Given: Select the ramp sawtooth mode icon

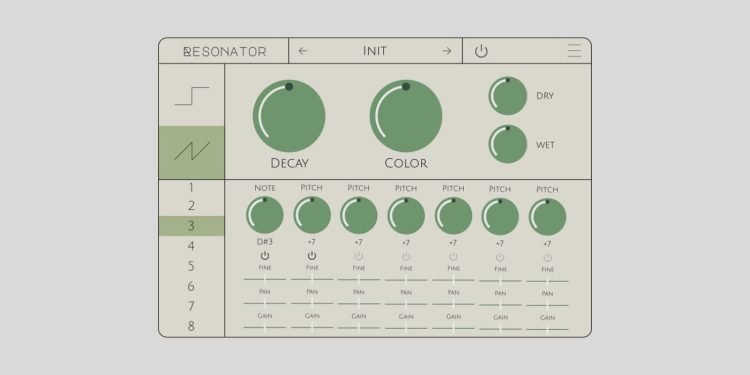Looking at the screenshot, I should point(192,151).
